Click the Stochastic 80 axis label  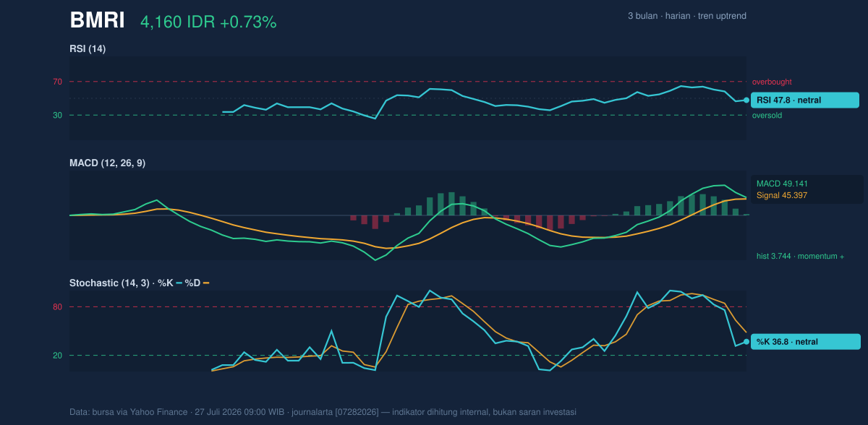pos(57,307)
